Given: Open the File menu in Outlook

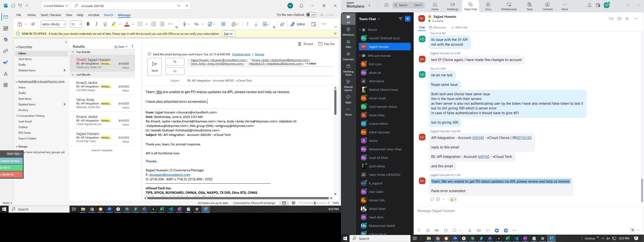Looking at the screenshot, I should 19,15.
